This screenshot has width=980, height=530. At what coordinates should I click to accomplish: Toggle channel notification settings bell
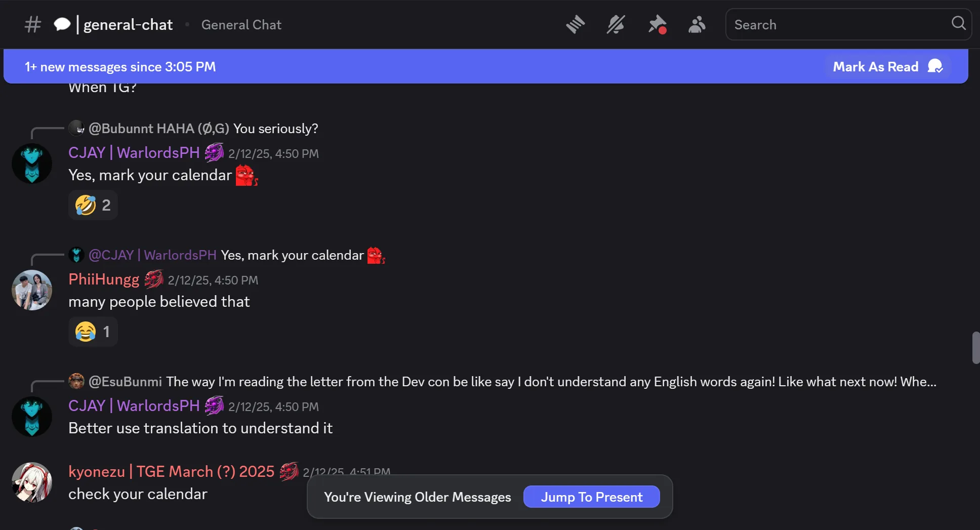point(616,24)
